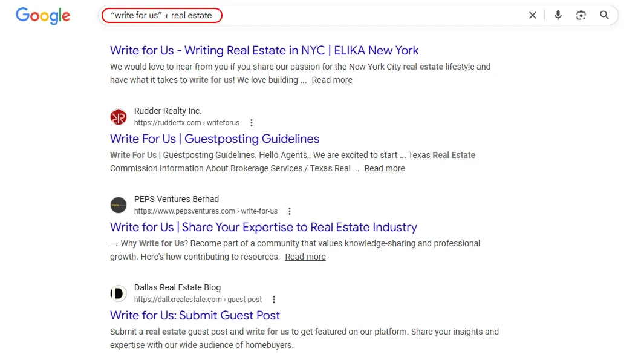The width and height of the screenshot is (644, 357).
Task: Open Google Lens image search
Action: click(581, 15)
